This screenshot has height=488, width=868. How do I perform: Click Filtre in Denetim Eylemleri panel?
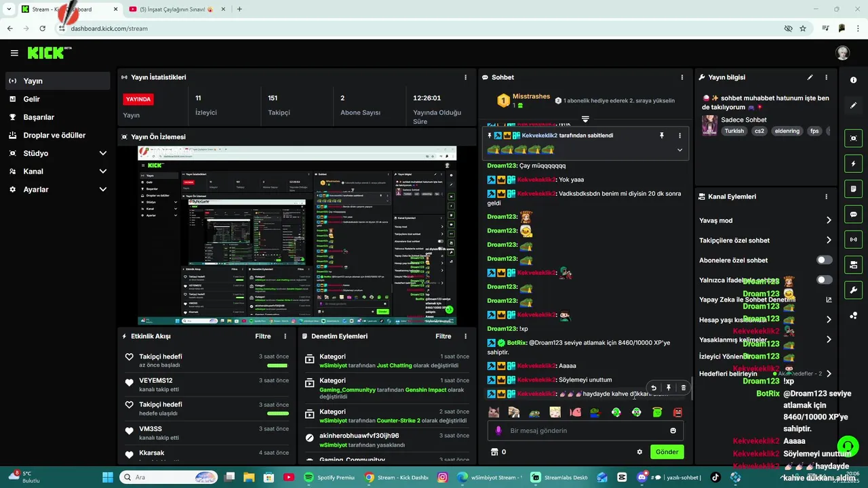(443, 336)
